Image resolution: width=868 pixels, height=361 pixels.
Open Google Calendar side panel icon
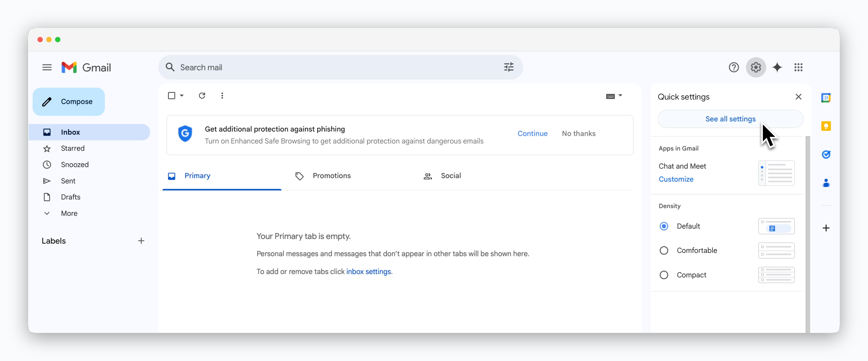[826, 98]
